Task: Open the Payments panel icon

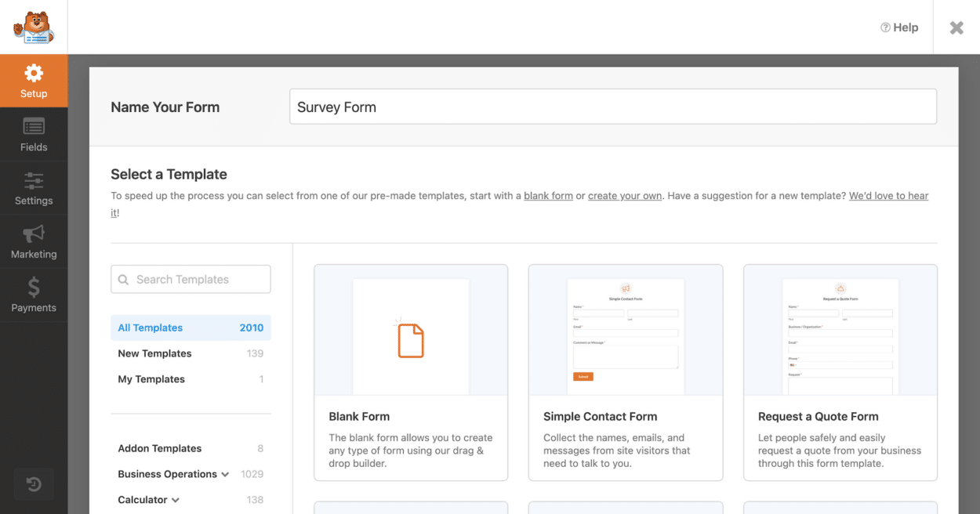Action: [x=34, y=286]
